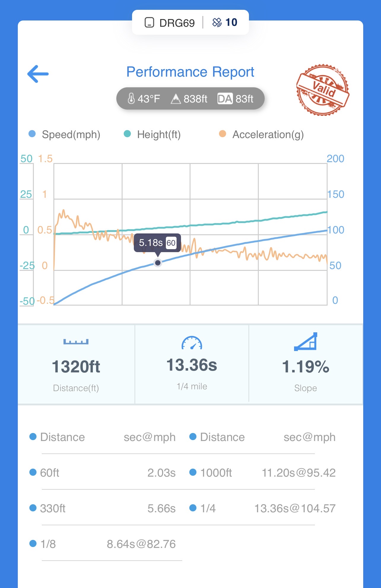Toggle the Speed(mph) chart series

65,134
